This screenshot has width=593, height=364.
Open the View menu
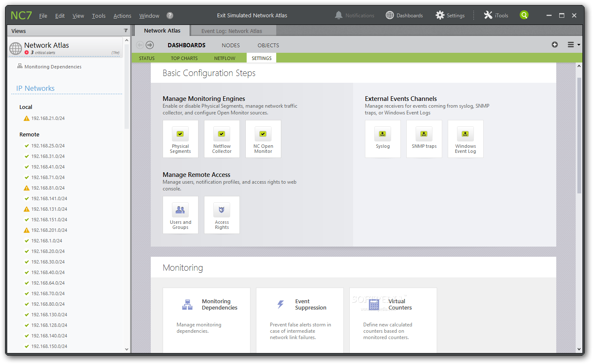[78, 16]
